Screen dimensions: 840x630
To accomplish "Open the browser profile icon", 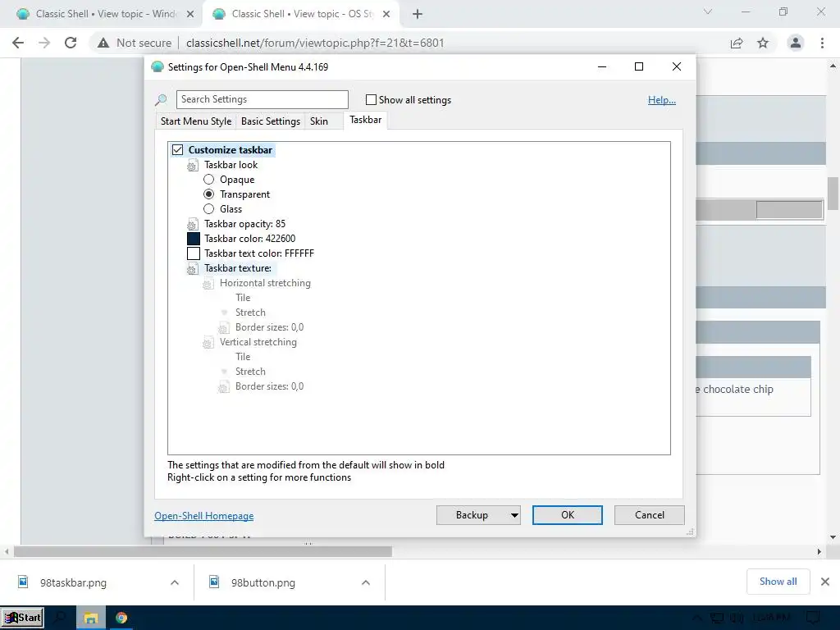I will coord(796,43).
